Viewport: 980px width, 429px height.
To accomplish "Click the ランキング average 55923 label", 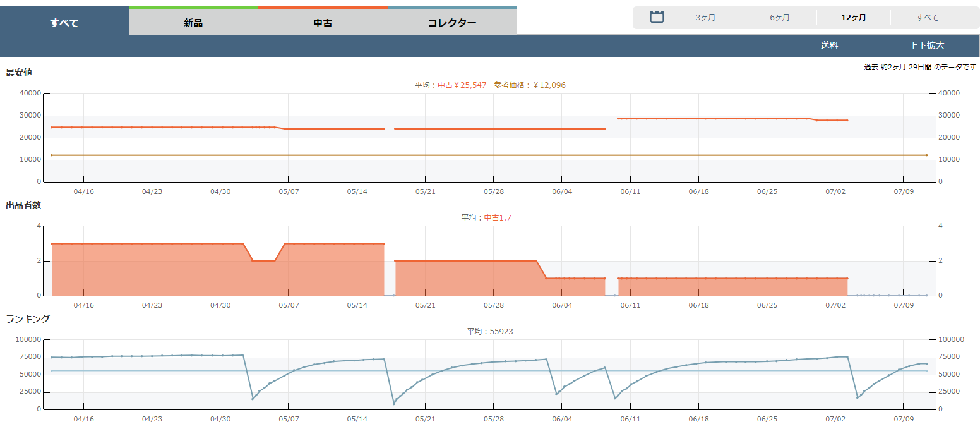I will click(x=489, y=331).
